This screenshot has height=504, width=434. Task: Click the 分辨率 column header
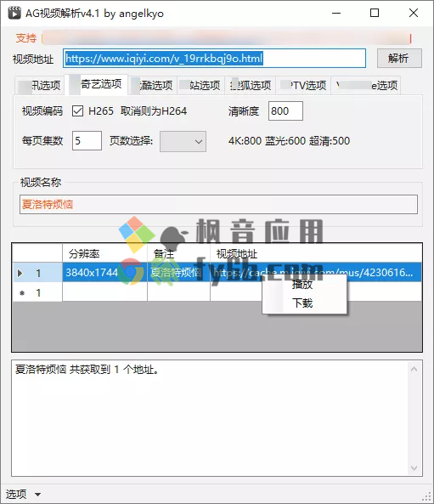coord(104,253)
